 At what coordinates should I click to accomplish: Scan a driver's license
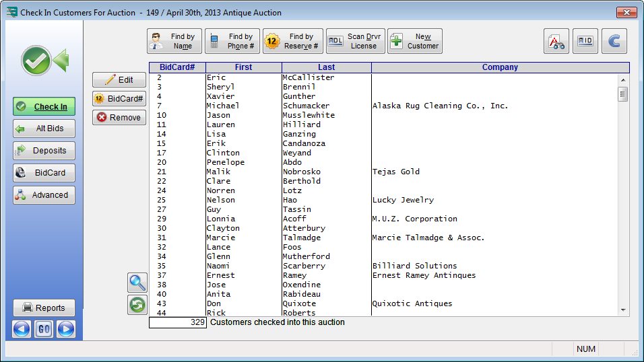tap(355, 41)
